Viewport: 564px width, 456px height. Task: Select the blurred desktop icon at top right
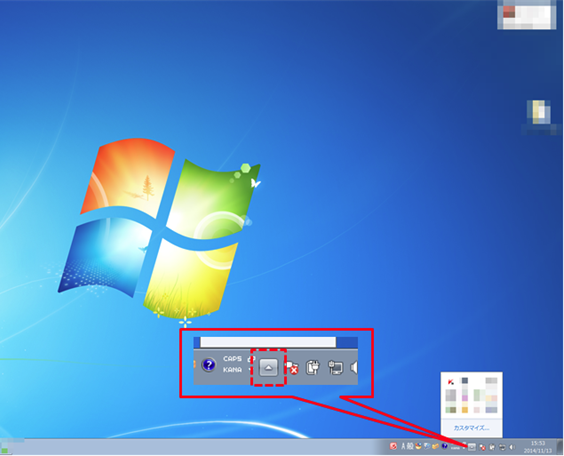tap(527, 15)
